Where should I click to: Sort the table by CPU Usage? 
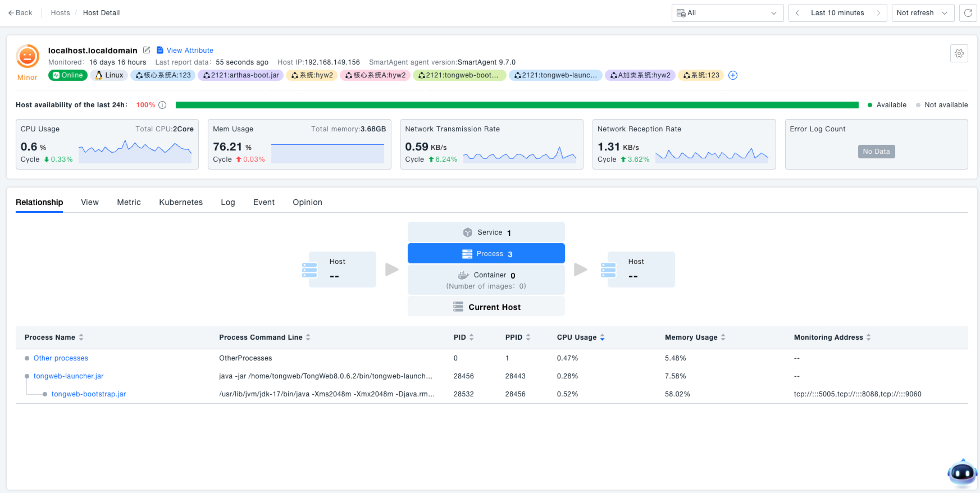click(602, 337)
